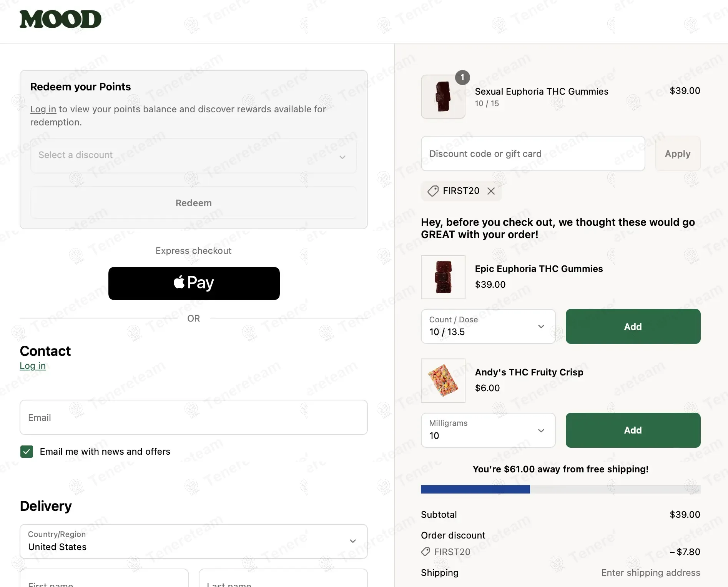Screen dimensions: 728x587
Task: Click the quantity badge on cart item
Action: 462,77
